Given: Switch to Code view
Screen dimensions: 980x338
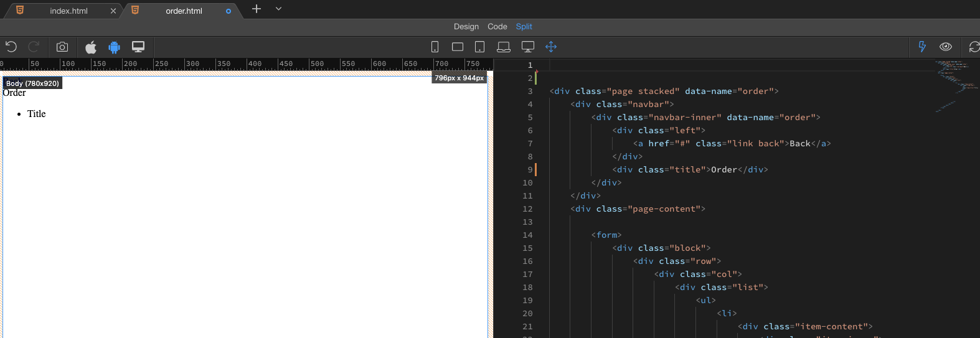Looking at the screenshot, I should [497, 26].
